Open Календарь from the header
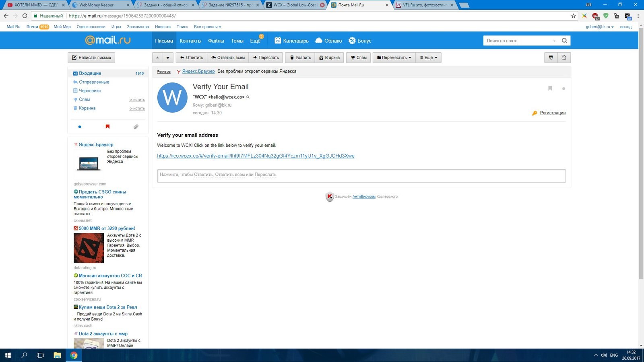The height and width of the screenshot is (362, 644). tap(292, 41)
